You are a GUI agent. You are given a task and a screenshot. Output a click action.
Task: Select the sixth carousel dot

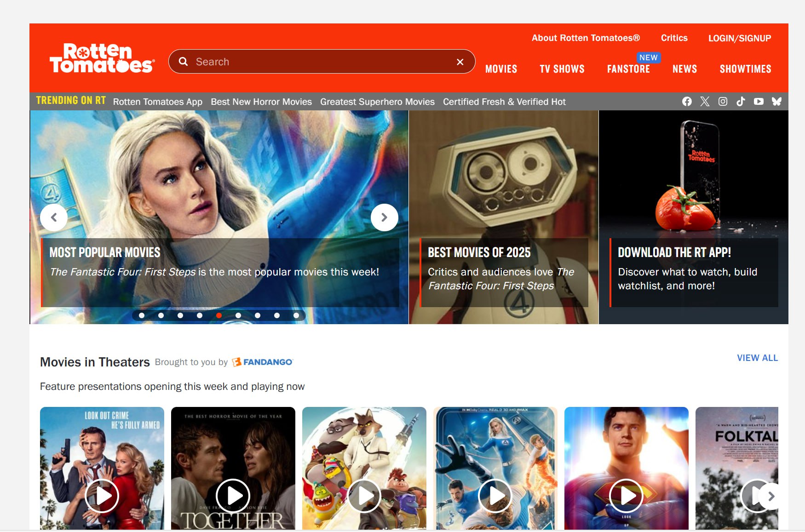coord(238,315)
